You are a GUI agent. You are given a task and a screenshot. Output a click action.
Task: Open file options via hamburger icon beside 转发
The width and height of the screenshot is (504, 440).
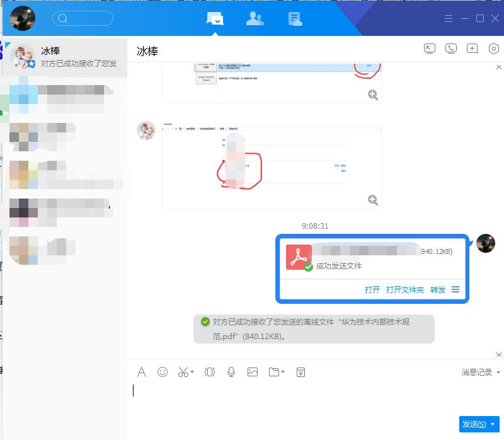pos(455,289)
